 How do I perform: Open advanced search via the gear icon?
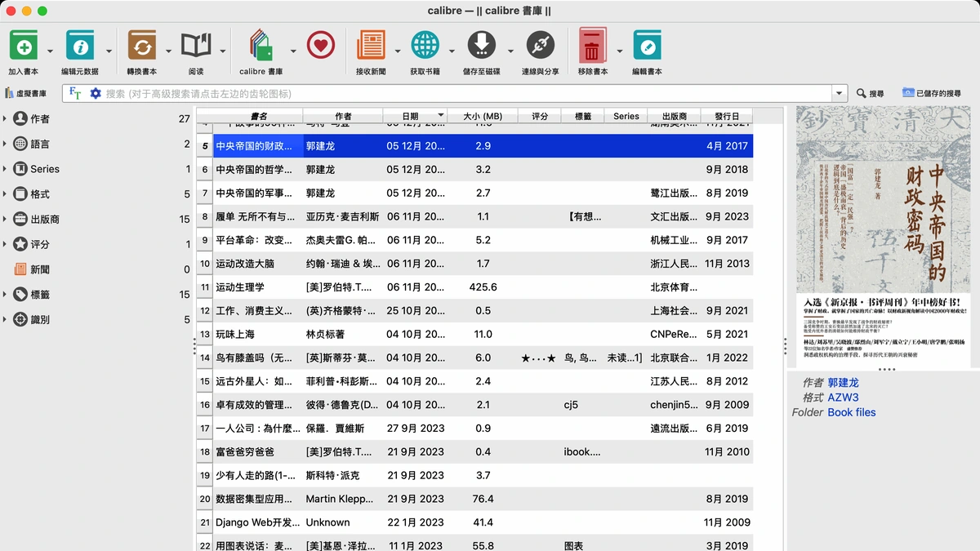[96, 93]
